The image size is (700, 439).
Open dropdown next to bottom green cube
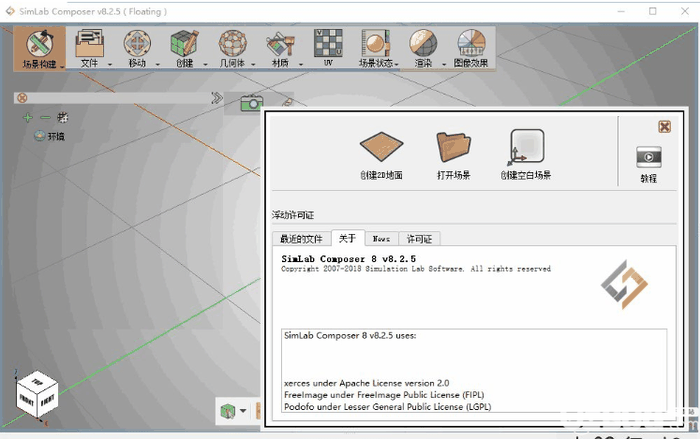coord(243,410)
